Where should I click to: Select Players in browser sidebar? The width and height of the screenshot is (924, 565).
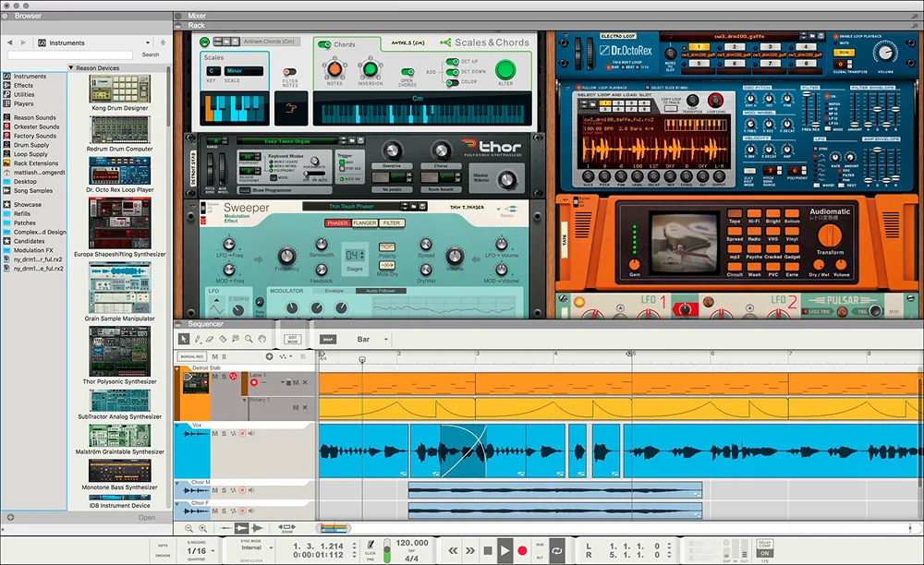pyautogui.click(x=24, y=103)
